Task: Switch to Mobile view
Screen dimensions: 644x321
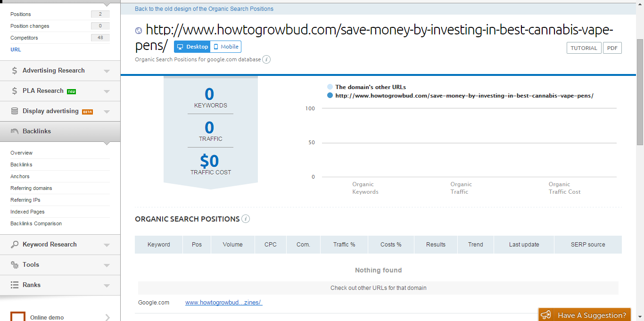Action: pyautogui.click(x=226, y=47)
